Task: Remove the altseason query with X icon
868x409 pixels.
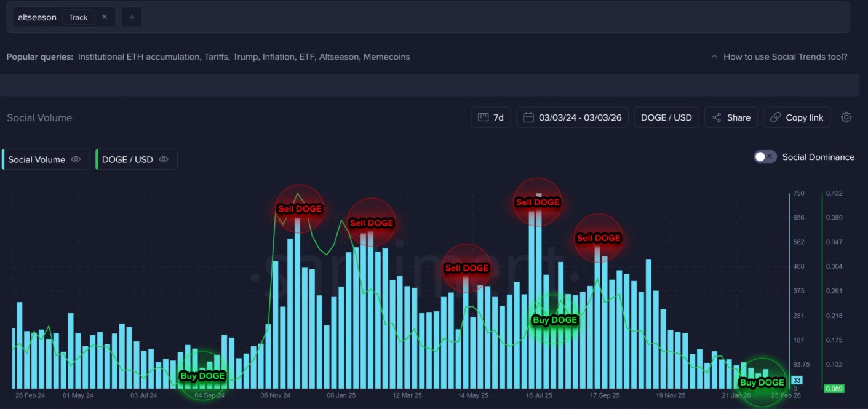Action: click(x=104, y=17)
